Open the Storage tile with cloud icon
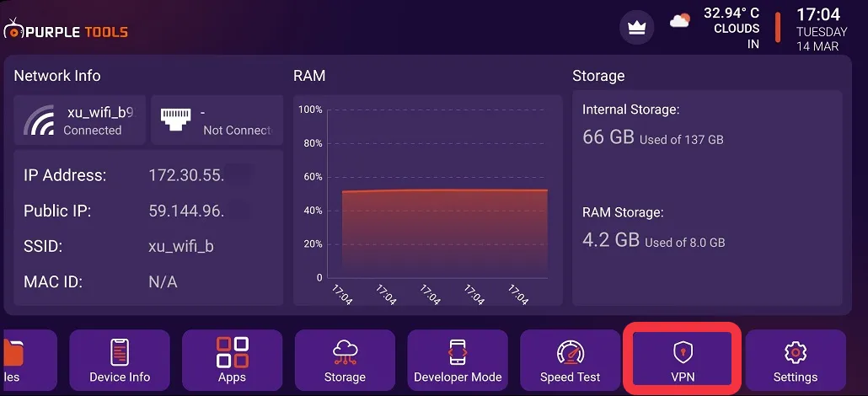The height and width of the screenshot is (396, 868). pyautogui.click(x=345, y=361)
